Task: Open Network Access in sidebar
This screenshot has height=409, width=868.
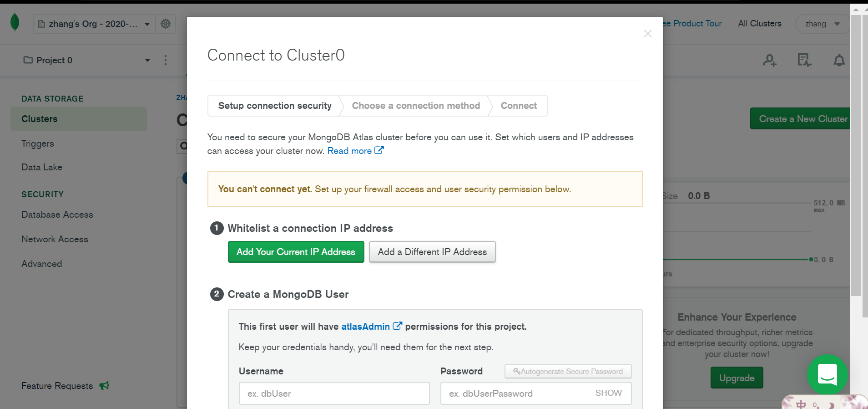Action: tap(55, 239)
